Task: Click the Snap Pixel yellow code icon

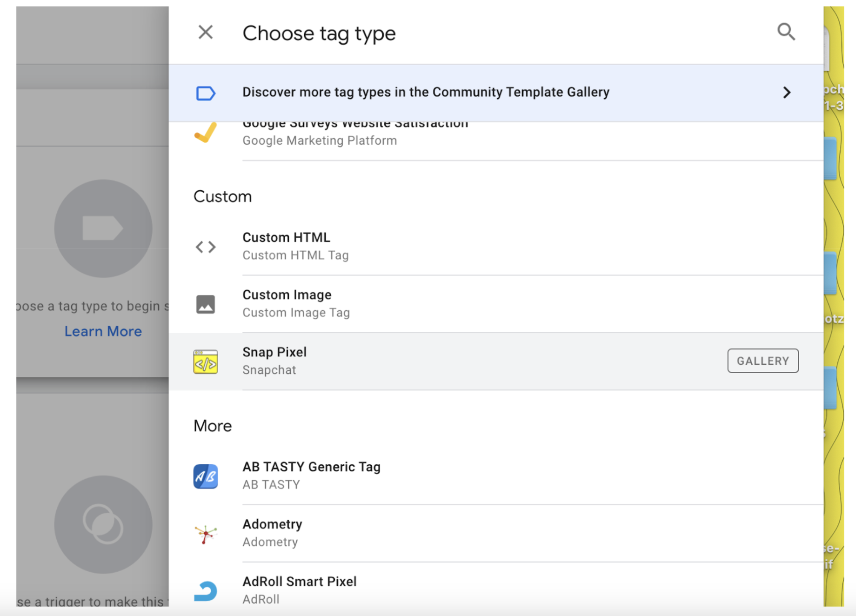Action: click(x=206, y=362)
